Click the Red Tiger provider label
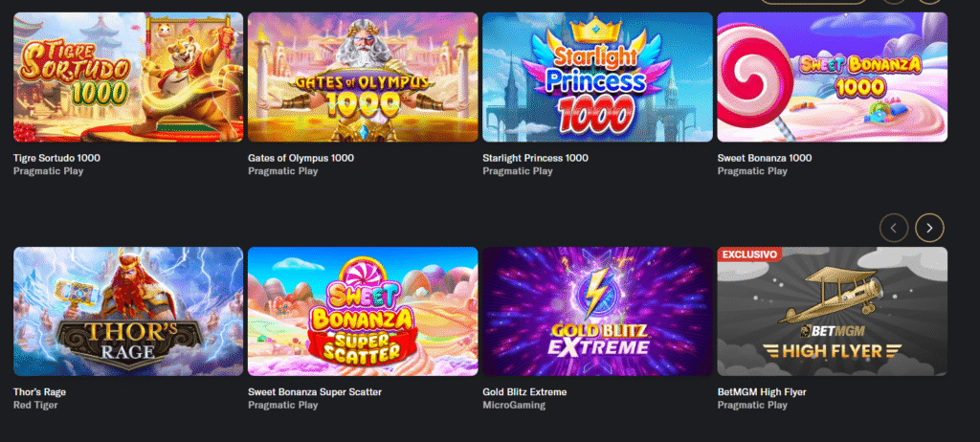This screenshot has height=442, width=980. pyautogui.click(x=35, y=405)
